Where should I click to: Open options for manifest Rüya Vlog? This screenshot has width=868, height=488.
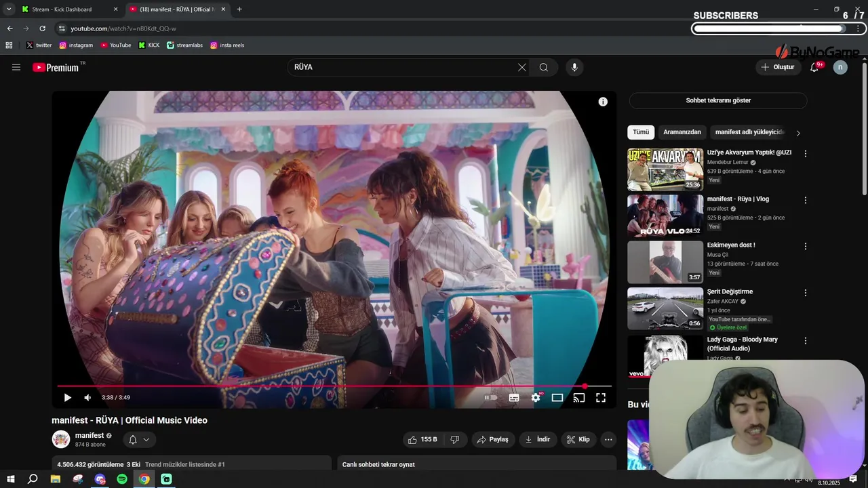[x=806, y=200]
